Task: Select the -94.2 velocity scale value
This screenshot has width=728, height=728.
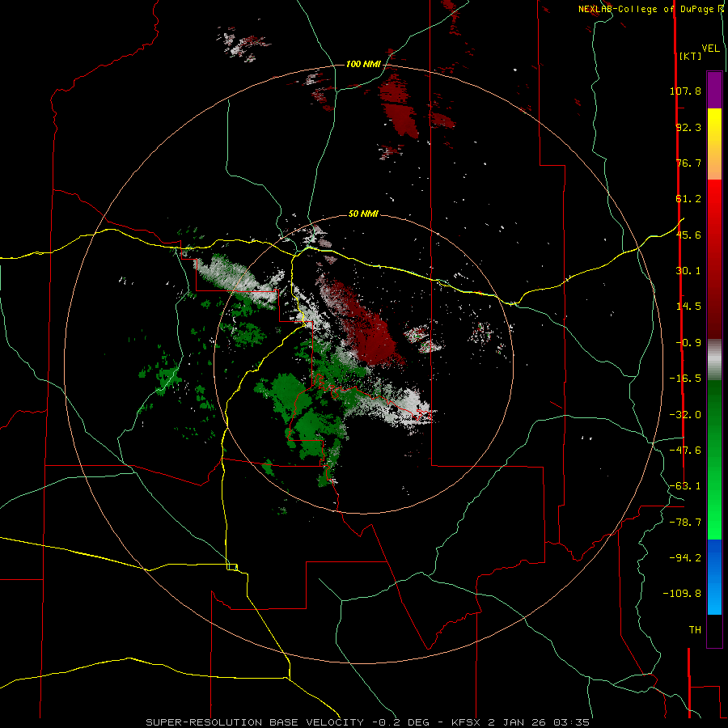Action: click(x=685, y=557)
